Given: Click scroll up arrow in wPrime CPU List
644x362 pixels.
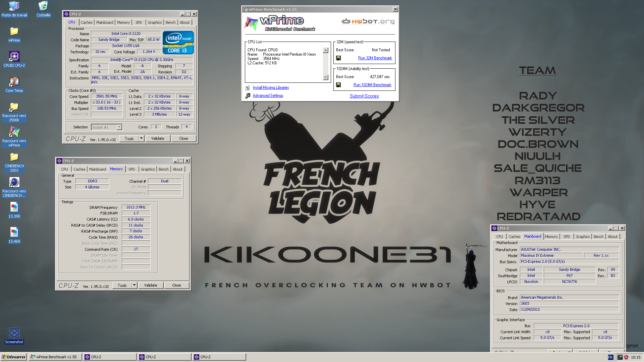Looking at the screenshot, I should [325, 50].
